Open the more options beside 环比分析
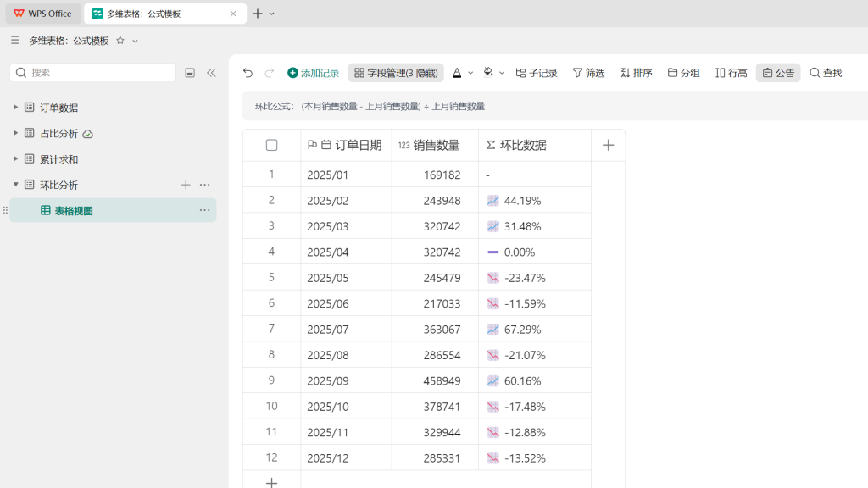This screenshot has width=868, height=488. click(205, 185)
